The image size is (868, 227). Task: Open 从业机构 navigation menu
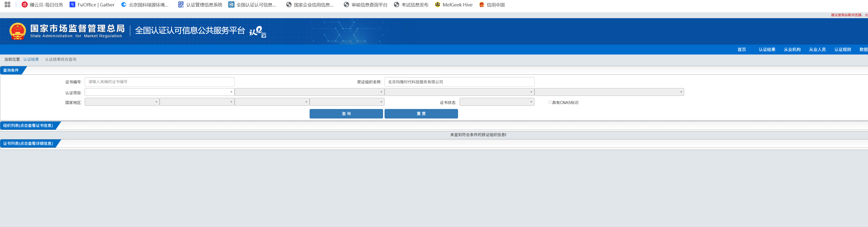point(792,50)
